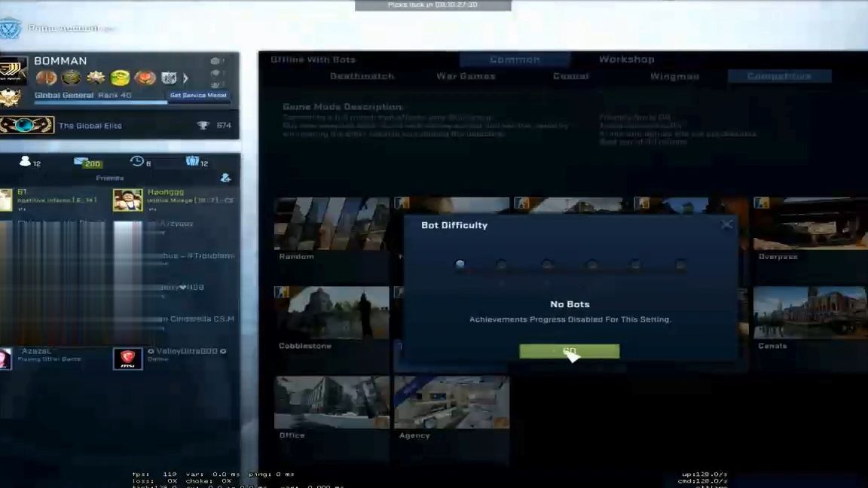Click ValleyUltra800's MSI avatar

(x=127, y=358)
